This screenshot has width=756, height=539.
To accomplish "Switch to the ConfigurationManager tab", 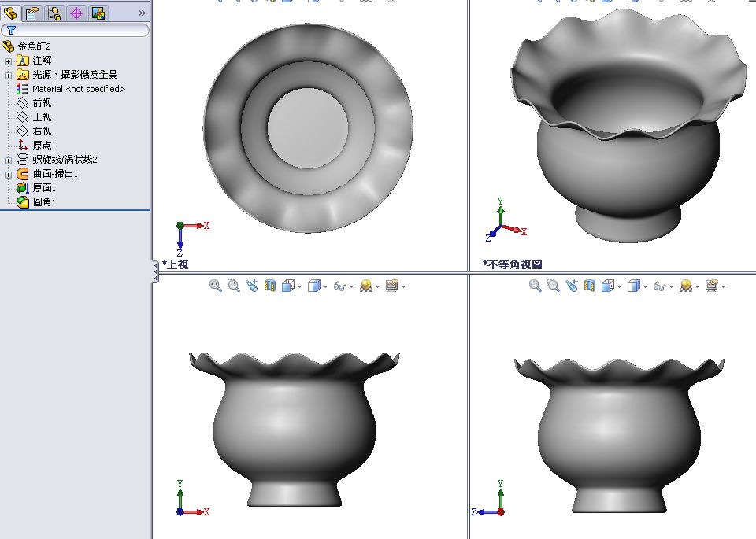I will (54, 13).
